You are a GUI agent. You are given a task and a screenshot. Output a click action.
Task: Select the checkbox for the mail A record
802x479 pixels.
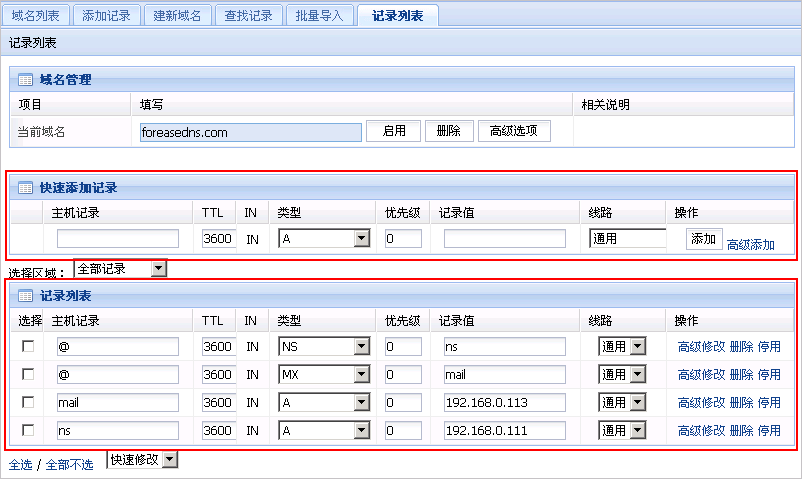[x=28, y=402]
